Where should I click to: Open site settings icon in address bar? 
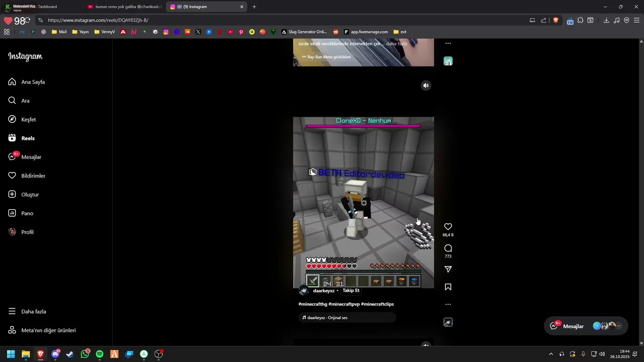[x=41, y=20]
